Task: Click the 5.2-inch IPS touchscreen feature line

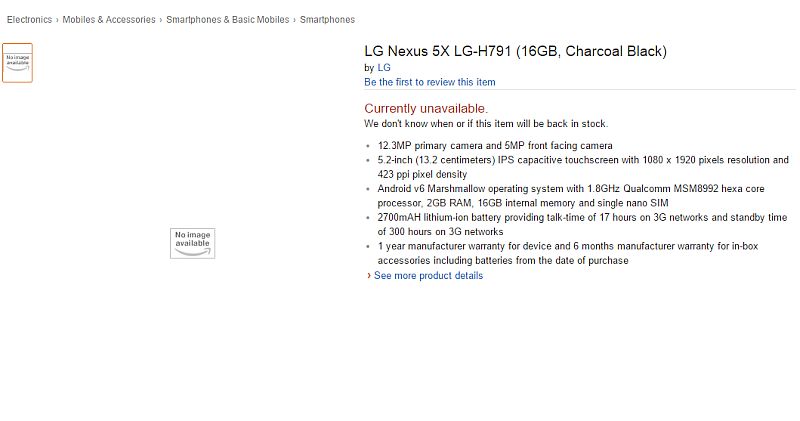Action: [583, 167]
